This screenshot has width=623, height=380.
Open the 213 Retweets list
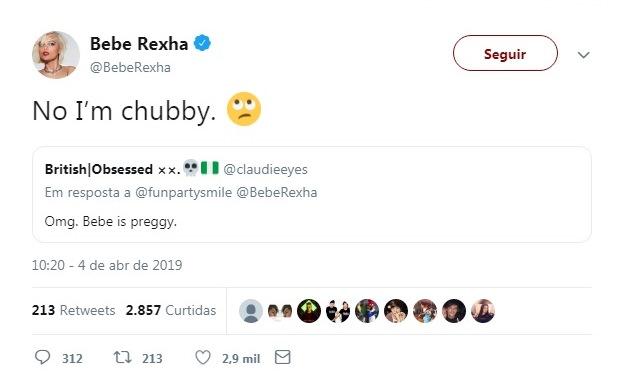tap(74, 310)
